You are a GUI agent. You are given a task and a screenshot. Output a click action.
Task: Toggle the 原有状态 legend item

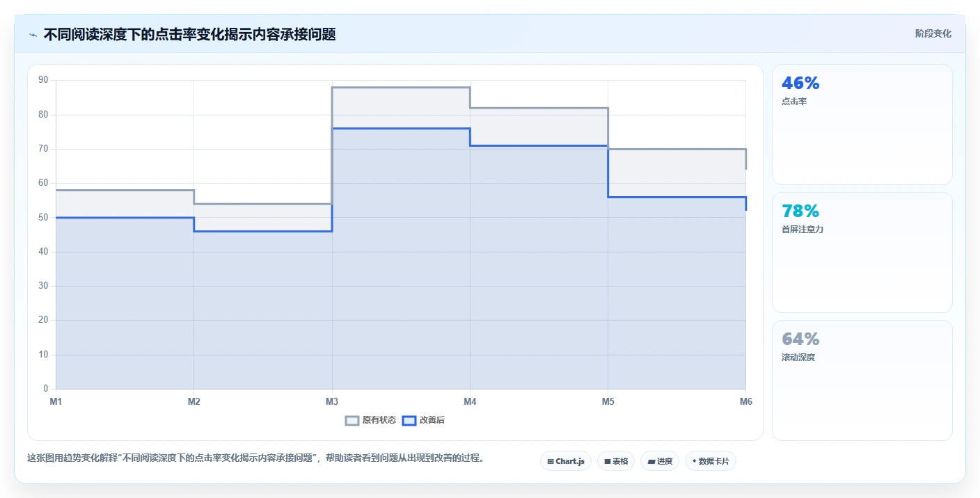click(371, 420)
